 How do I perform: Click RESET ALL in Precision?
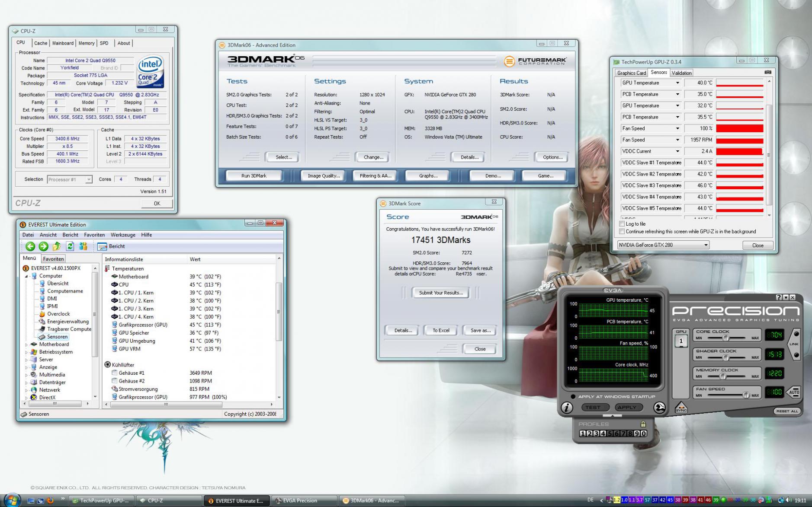(787, 411)
